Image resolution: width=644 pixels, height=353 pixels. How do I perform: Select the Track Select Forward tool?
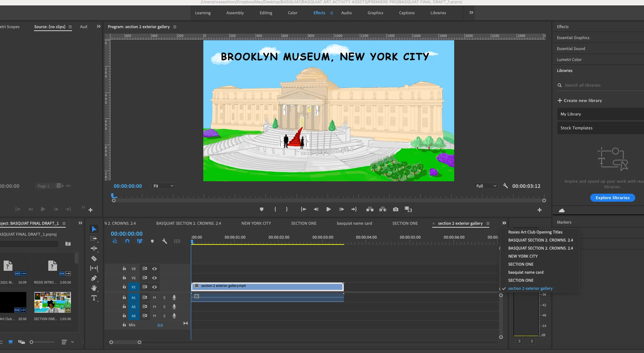(94, 239)
